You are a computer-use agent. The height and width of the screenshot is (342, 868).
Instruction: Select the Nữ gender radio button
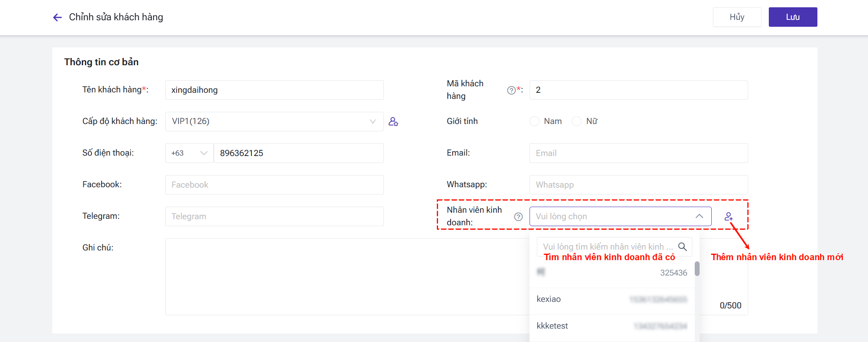(x=577, y=121)
